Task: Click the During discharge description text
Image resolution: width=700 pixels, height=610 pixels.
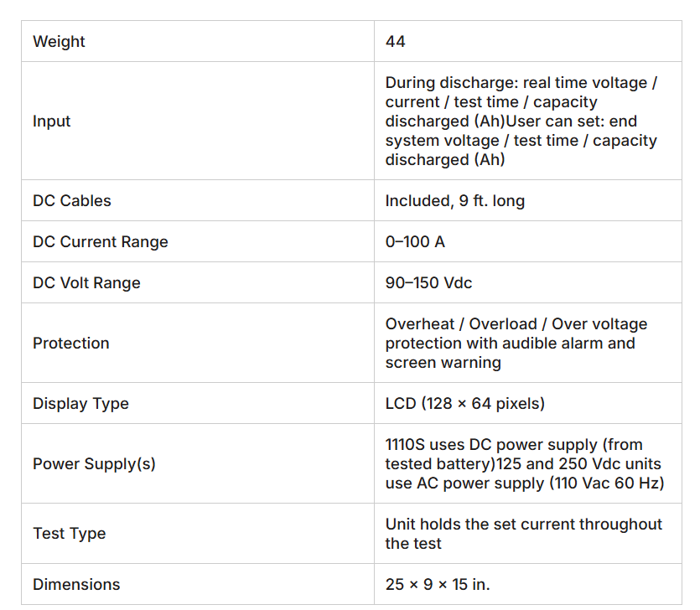Action: [x=521, y=121]
